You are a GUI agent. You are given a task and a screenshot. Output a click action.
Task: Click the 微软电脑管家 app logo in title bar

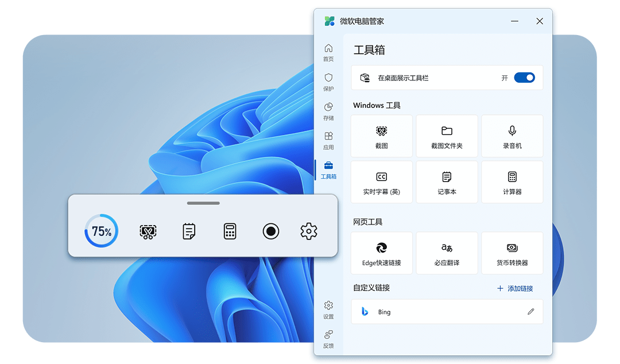(330, 21)
